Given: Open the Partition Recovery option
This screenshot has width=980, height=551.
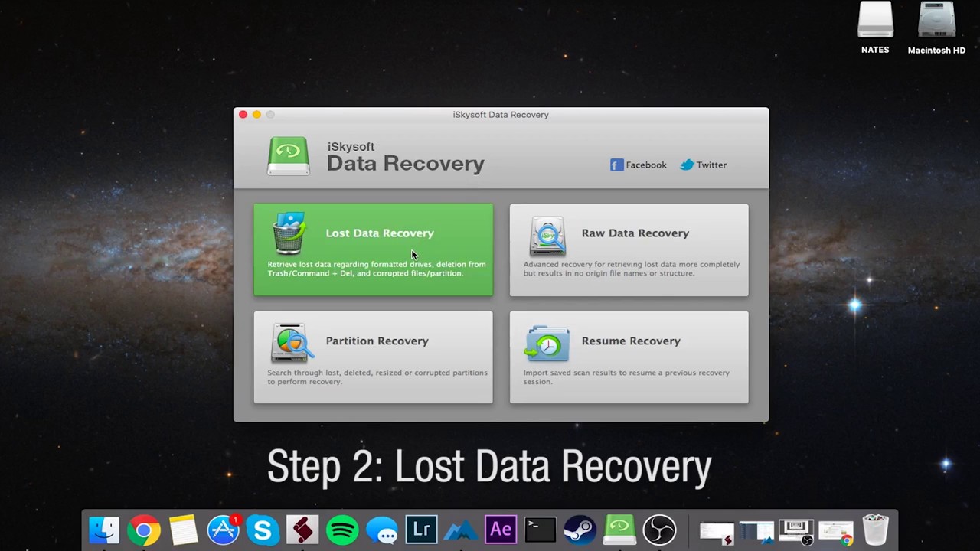Looking at the screenshot, I should click(x=373, y=357).
